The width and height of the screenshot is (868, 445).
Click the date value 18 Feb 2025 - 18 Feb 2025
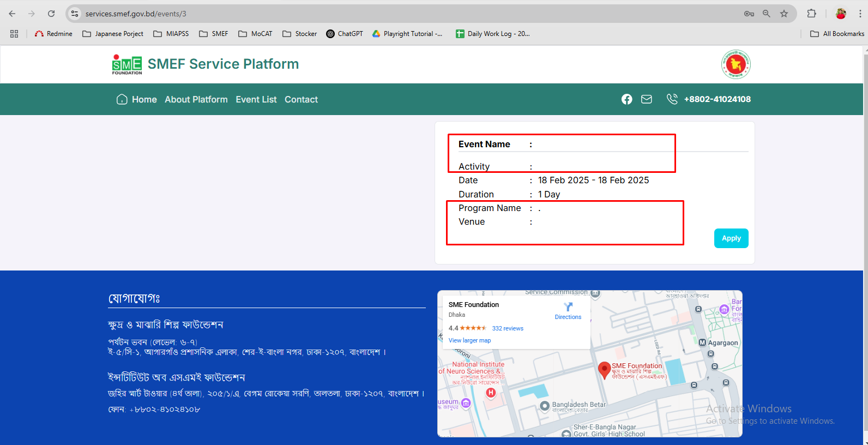[x=594, y=180]
